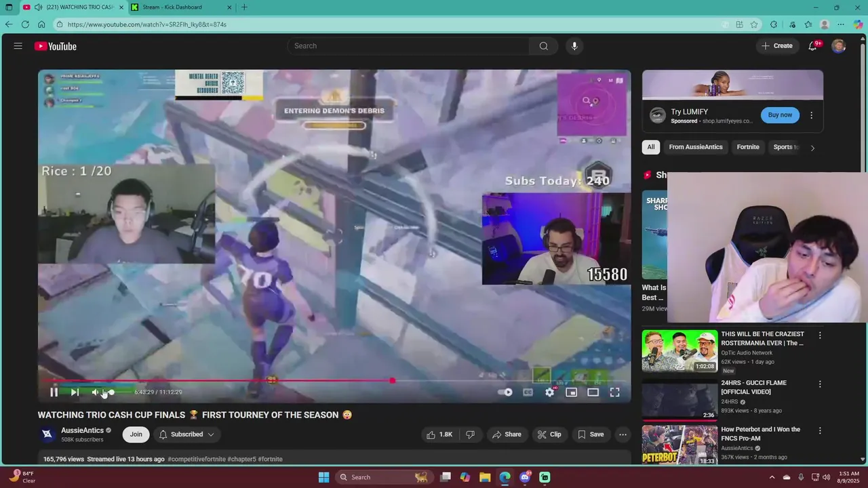This screenshot has height=488, width=868.
Task: Reload the page
Action: click(25, 24)
